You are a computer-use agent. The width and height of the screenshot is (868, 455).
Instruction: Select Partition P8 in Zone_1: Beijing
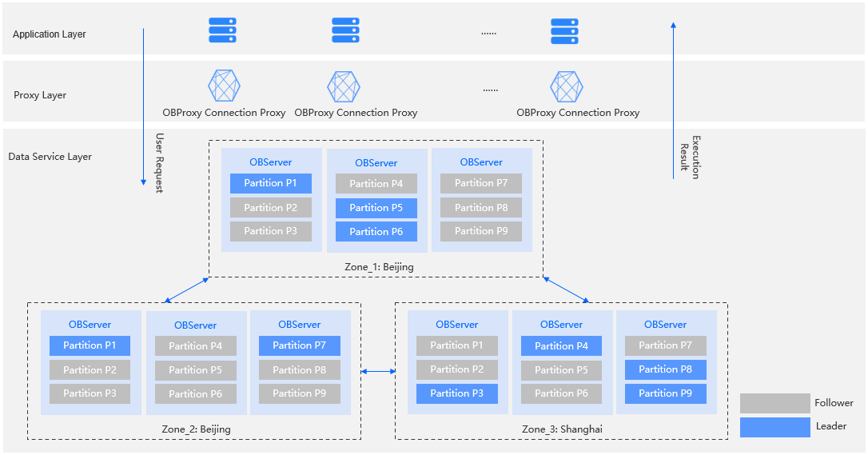[x=481, y=208]
